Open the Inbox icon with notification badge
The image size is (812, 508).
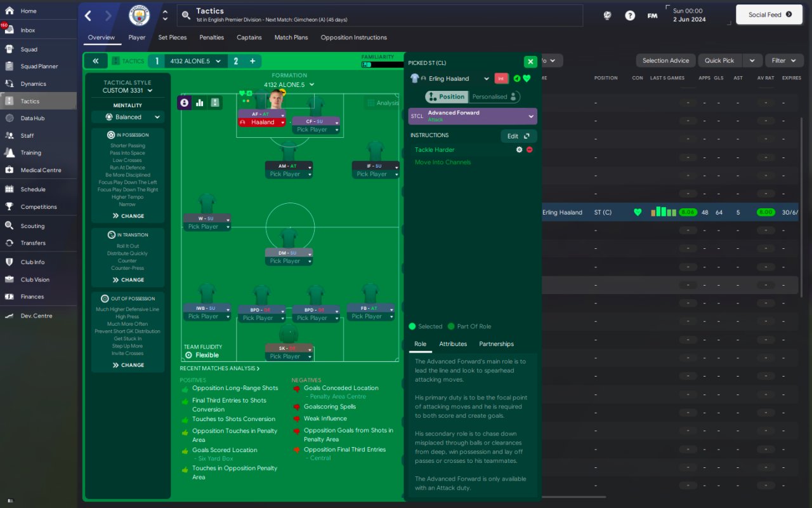tap(9, 29)
